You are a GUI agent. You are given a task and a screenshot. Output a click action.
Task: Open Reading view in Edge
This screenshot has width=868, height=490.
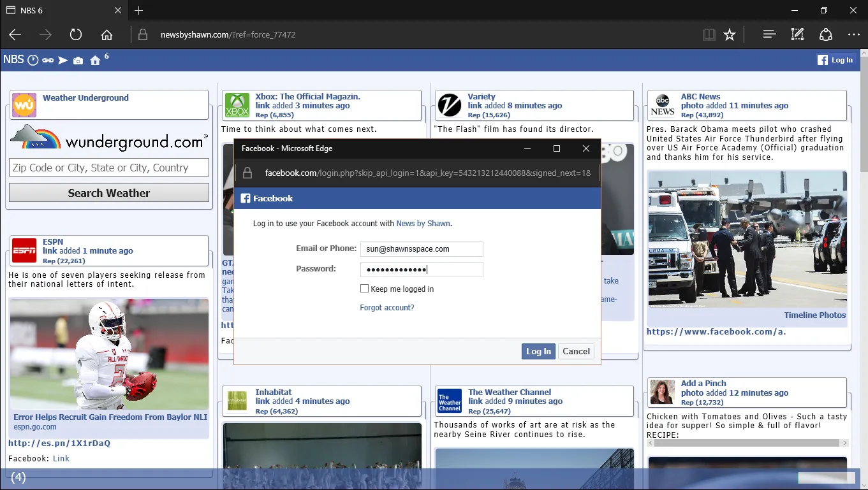pos(709,34)
